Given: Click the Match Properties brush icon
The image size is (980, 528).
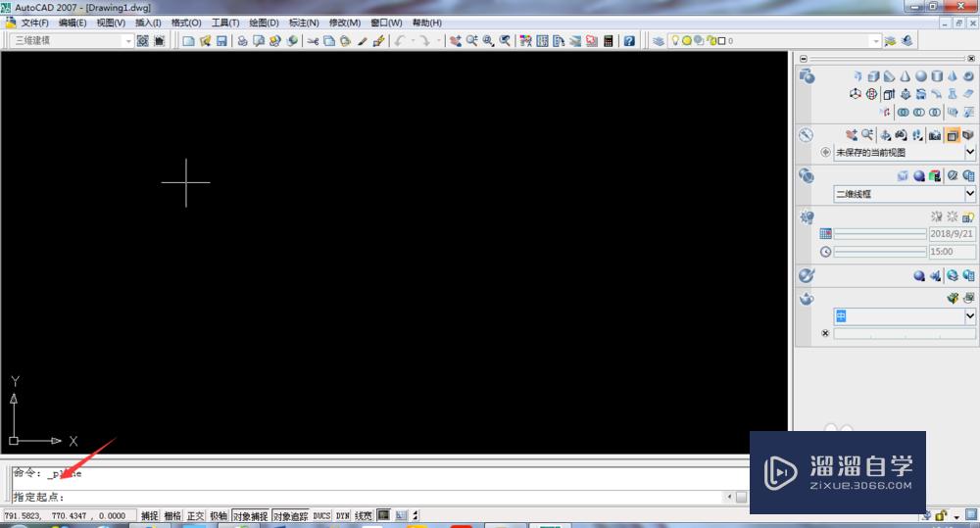Looking at the screenshot, I should tap(362, 40).
